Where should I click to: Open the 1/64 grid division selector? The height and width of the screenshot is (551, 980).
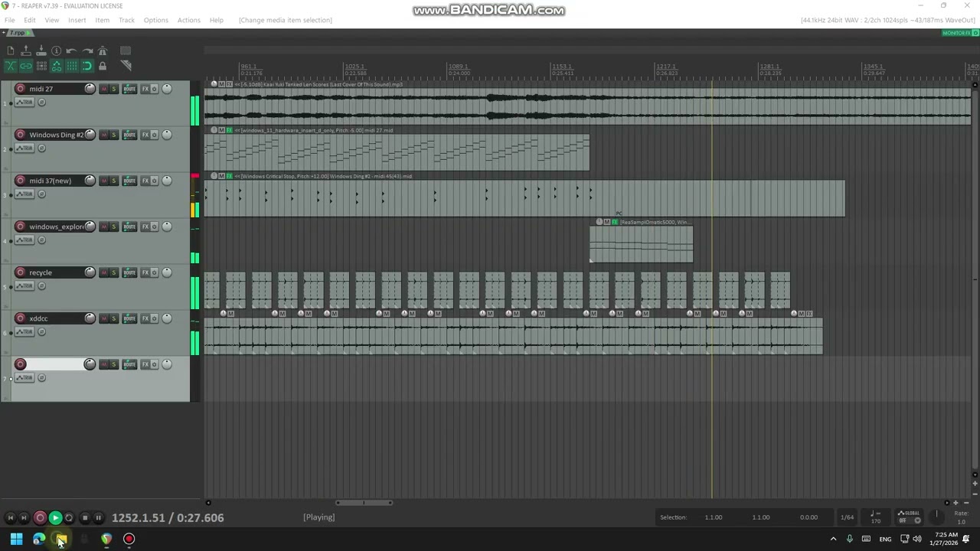(848, 517)
